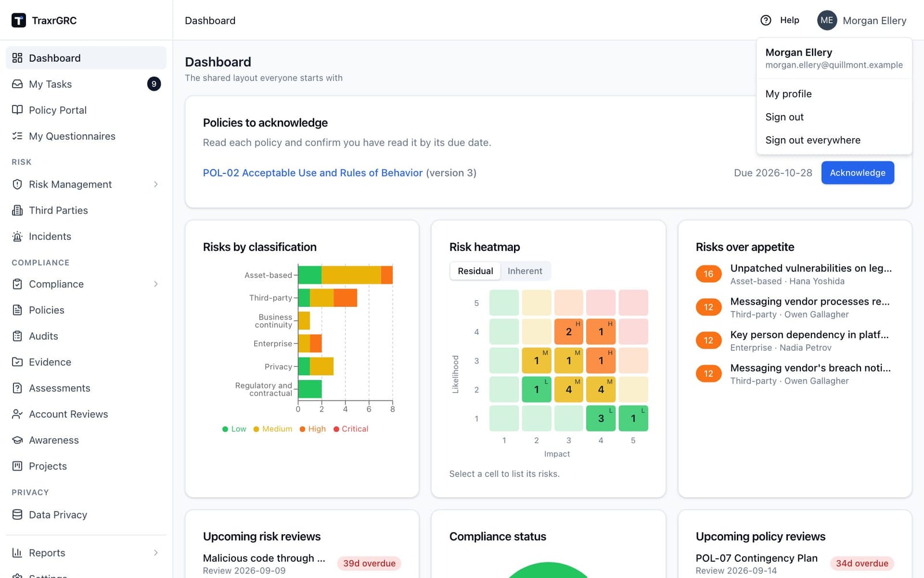Click the Audits clipboard icon

click(17, 336)
